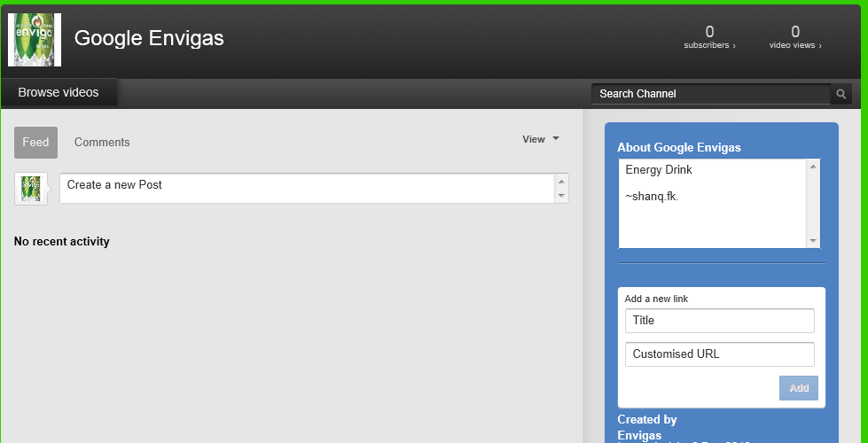Open the Browse videos tab
Viewport: 868px width, 443px height.
tap(59, 92)
